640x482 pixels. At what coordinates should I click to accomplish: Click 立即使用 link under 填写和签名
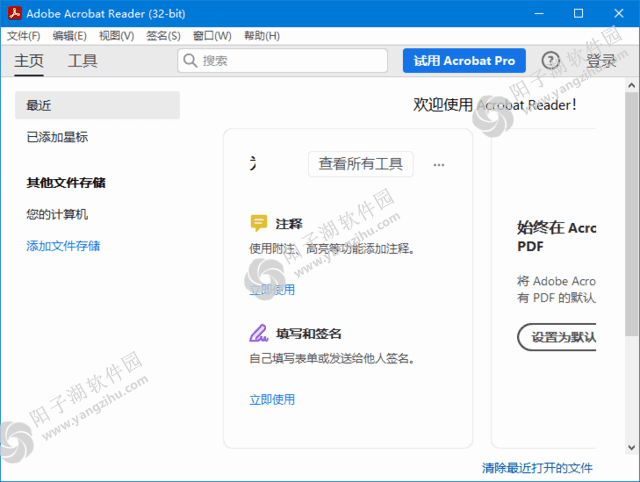point(272,400)
